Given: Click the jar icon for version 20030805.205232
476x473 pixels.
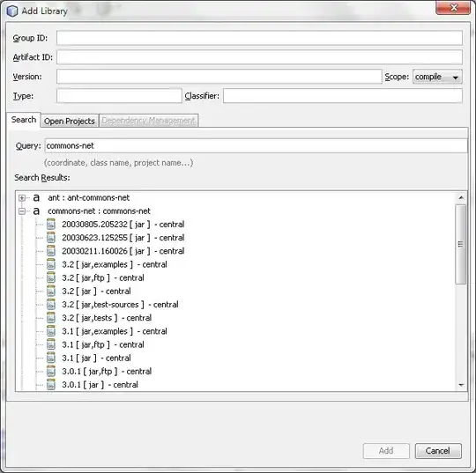Looking at the screenshot, I should point(51,225).
